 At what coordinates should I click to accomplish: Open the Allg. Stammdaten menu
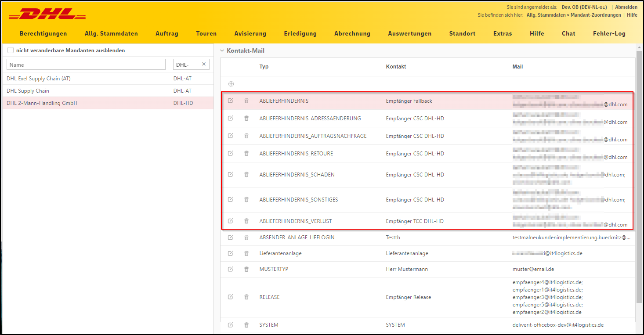pyautogui.click(x=111, y=33)
